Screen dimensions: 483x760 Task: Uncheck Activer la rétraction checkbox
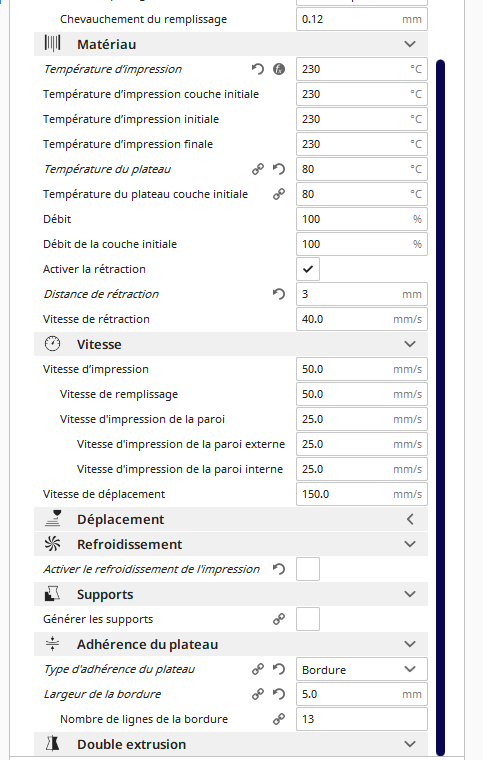coord(308,269)
